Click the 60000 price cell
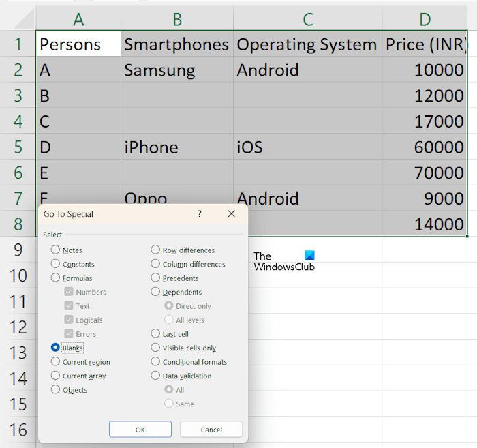477x448 pixels. (x=425, y=147)
